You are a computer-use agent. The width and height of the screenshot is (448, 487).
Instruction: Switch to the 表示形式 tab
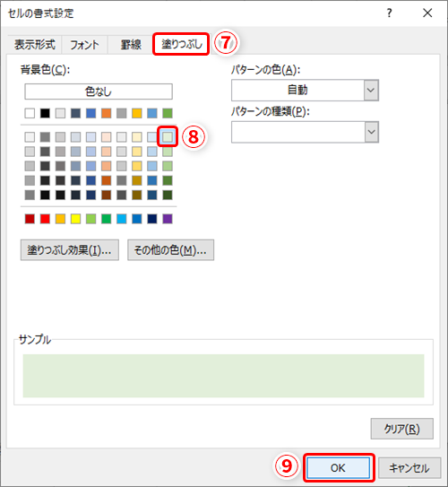[35, 45]
